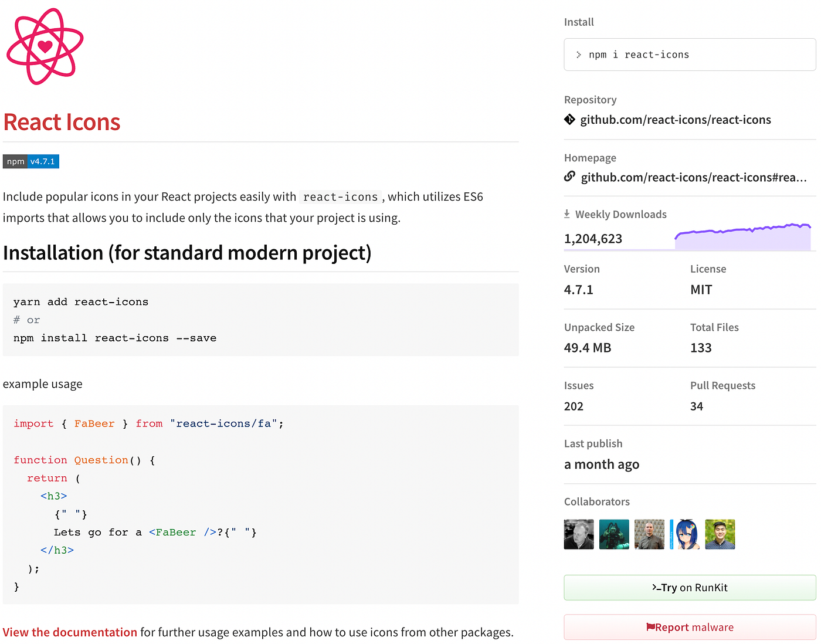Click the # or comment line
This screenshot has width=821, height=644.
pyautogui.click(x=27, y=320)
